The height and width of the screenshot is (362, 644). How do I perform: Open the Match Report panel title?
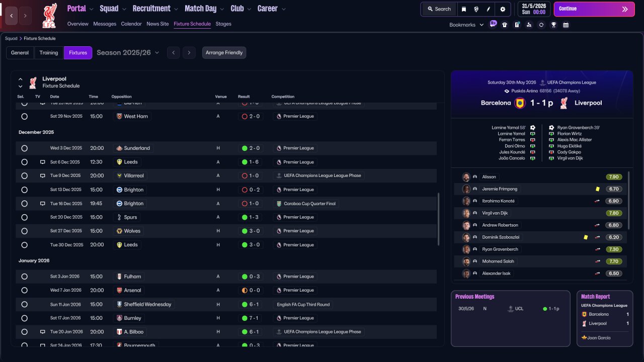pyautogui.click(x=596, y=297)
